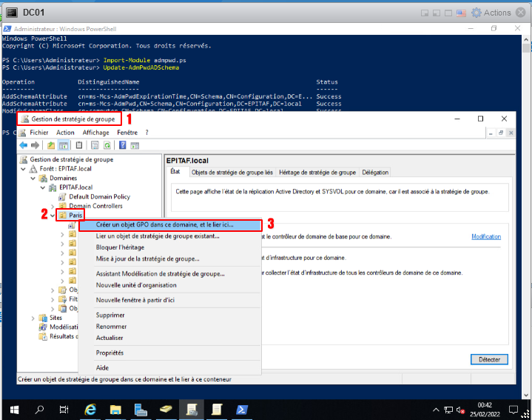Image resolution: width=532 pixels, height=420 pixels.
Task: Click the up-one-level folder icon
Action: [x=51, y=145]
